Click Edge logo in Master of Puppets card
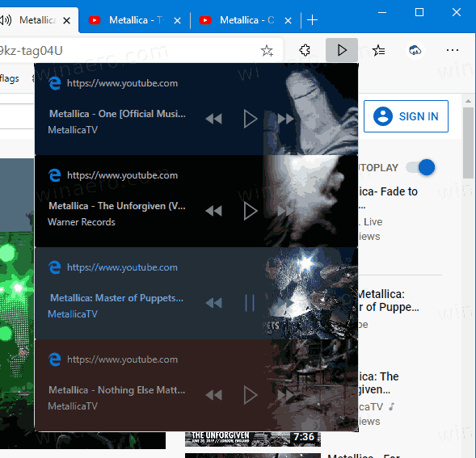The height and width of the screenshot is (458, 476). (55, 267)
